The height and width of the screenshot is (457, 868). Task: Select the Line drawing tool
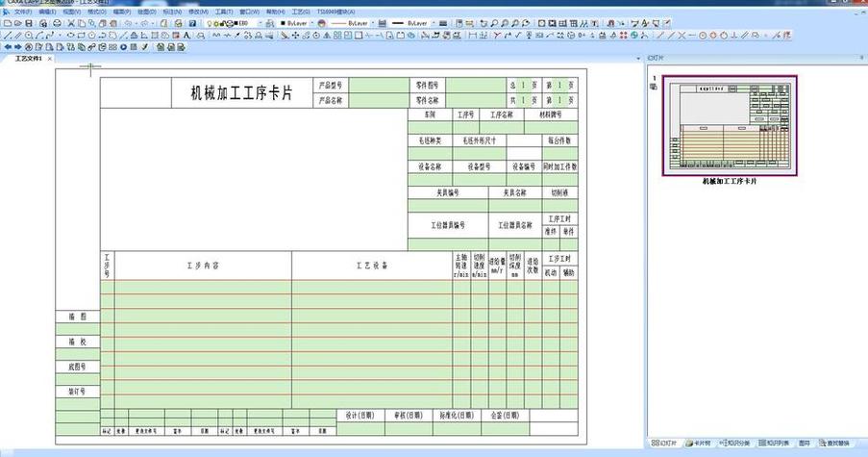(7, 35)
